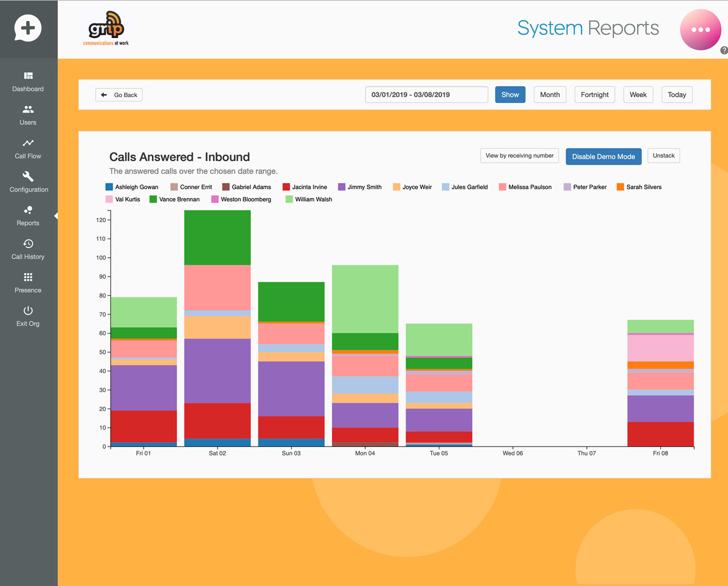Click the blue Show button

click(510, 95)
